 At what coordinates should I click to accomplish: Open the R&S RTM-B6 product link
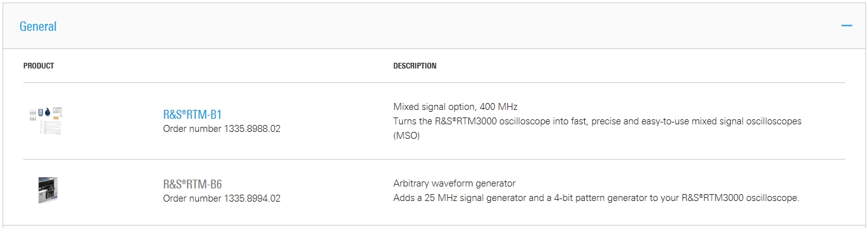(192, 185)
